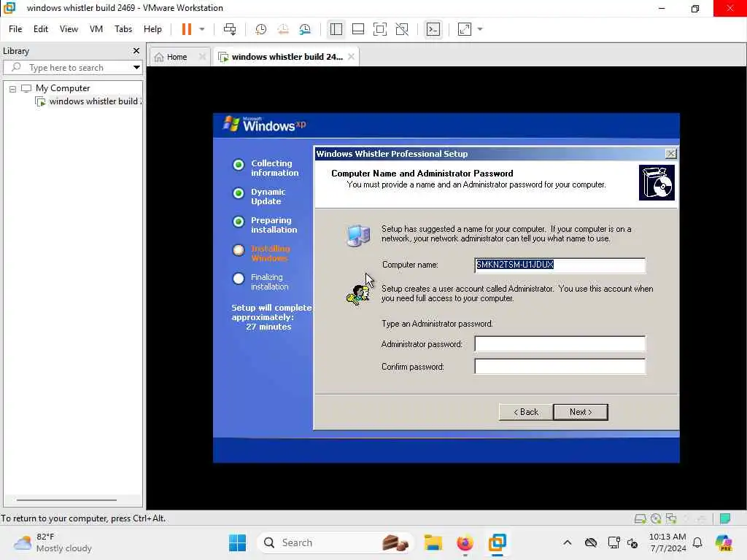Click the teal message log icon
747x560 pixels.
(x=725, y=518)
